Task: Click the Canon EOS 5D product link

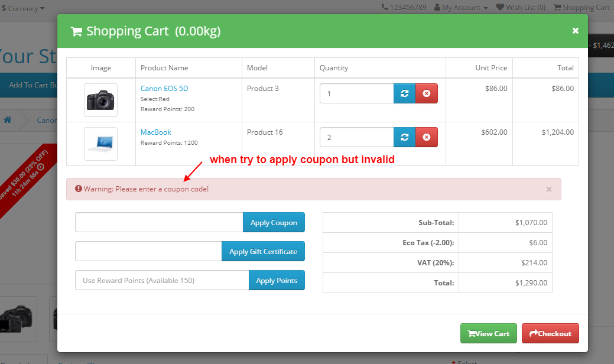Action: coord(164,88)
